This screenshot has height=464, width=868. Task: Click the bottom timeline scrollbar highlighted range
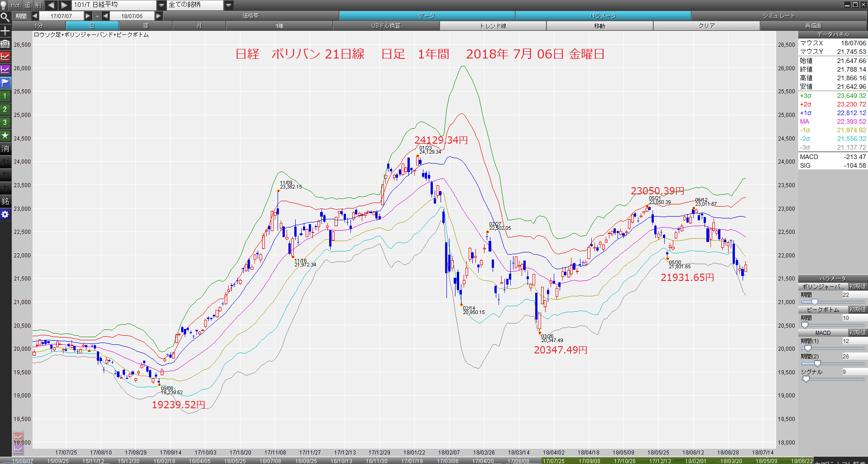pyautogui.click(x=677, y=461)
